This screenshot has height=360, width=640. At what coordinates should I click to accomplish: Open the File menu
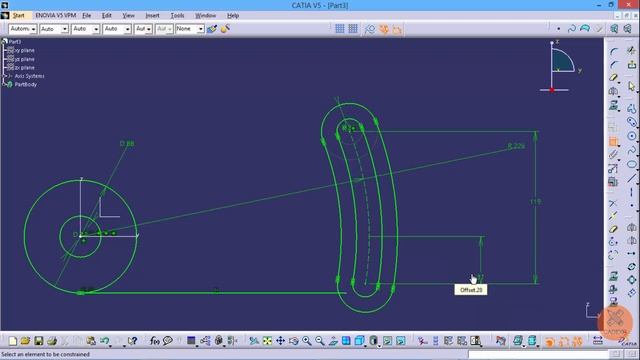87,16
